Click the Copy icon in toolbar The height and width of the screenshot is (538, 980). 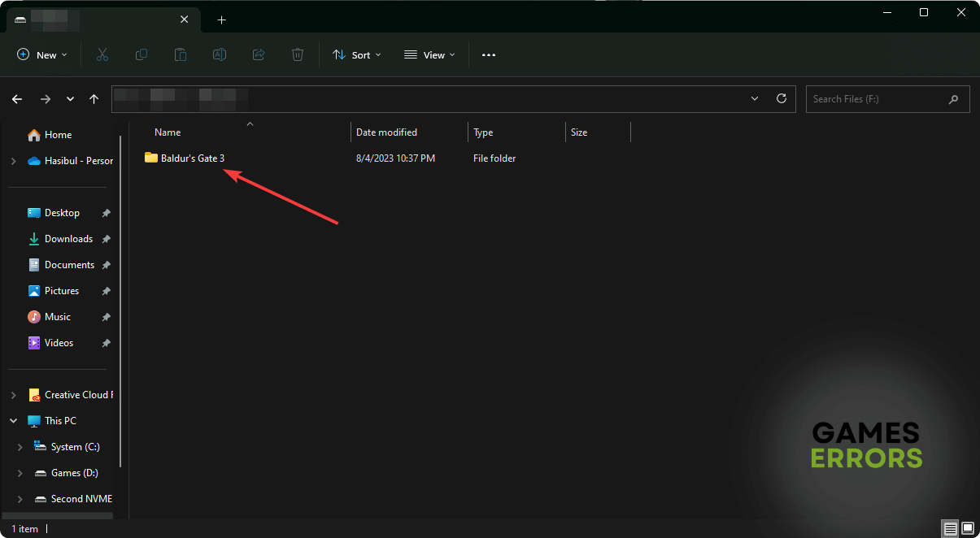(x=142, y=54)
